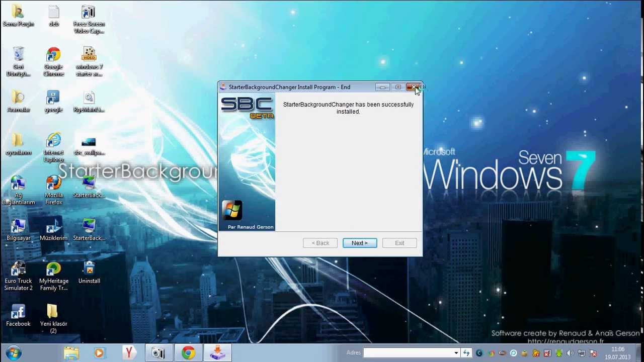The width and height of the screenshot is (644, 362).
Task: Select the Aramalar folder icon
Action: pos(18,102)
